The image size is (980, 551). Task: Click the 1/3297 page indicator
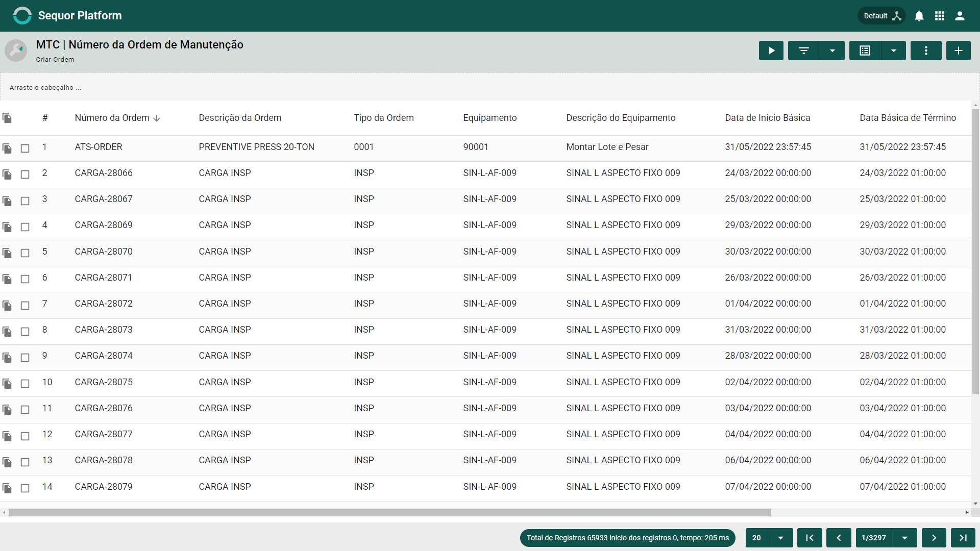(874, 538)
